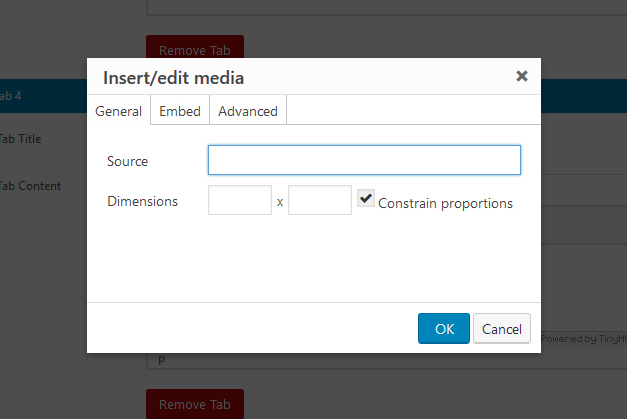Switch to the General tab
This screenshot has height=419, width=627.
119,111
